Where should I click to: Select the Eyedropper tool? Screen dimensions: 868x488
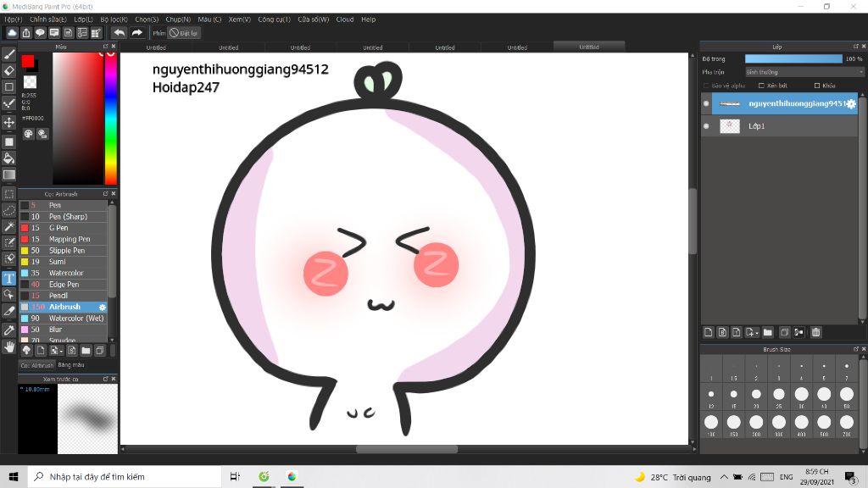click(8, 330)
